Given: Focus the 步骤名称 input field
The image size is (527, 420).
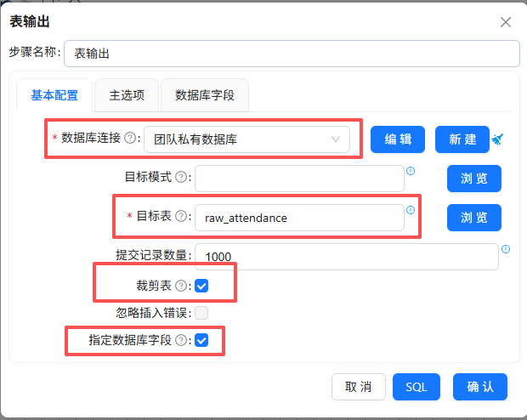Looking at the screenshot, I should (292, 54).
